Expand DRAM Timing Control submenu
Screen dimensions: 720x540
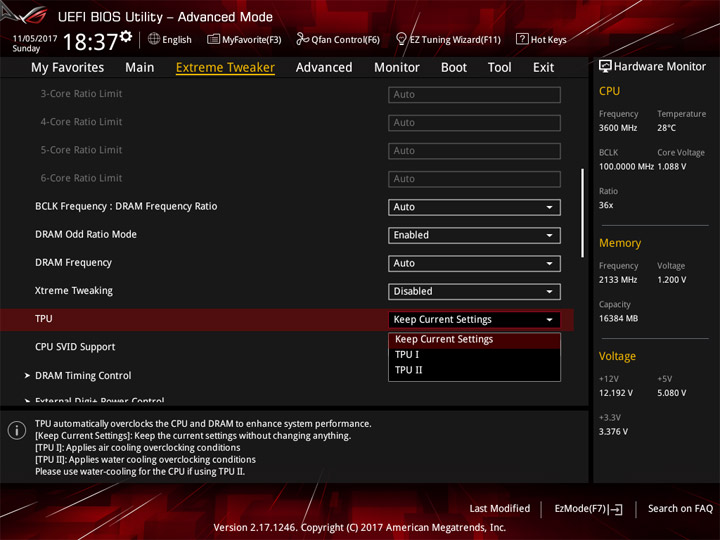coord(83,376)
